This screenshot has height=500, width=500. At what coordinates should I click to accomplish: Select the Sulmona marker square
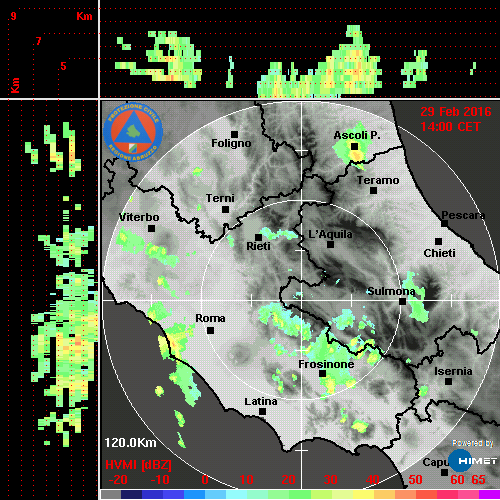(x=403, y=301)
